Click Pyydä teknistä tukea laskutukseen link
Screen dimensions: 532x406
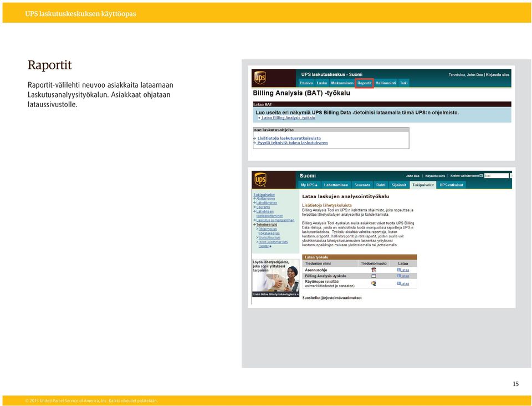[x=292, y=143]
